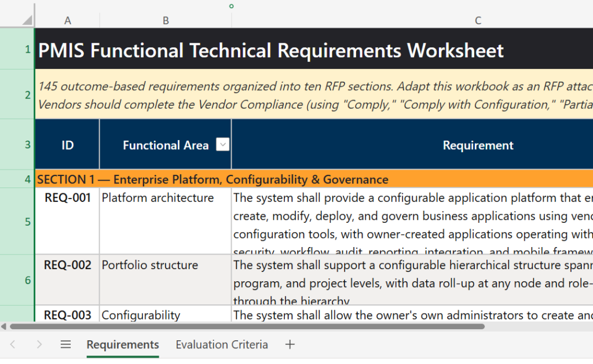Select the SECTION 1 heading row
The height and width of the screenshot is (364, 593).
coord(314,179)
